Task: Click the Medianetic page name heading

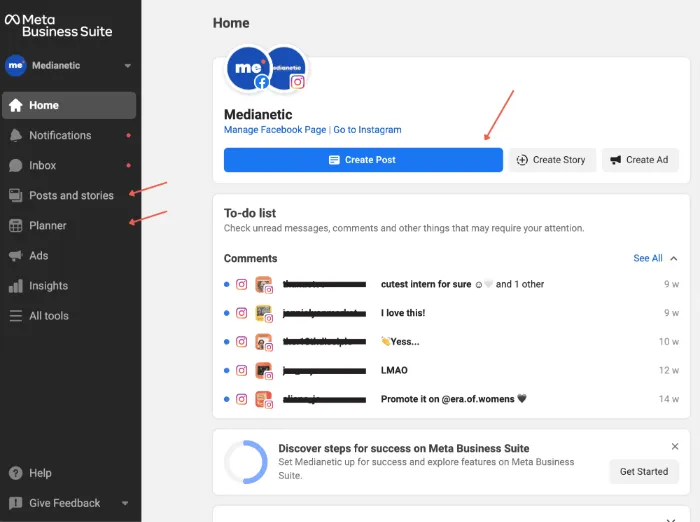Action: [x=258, y=115]
